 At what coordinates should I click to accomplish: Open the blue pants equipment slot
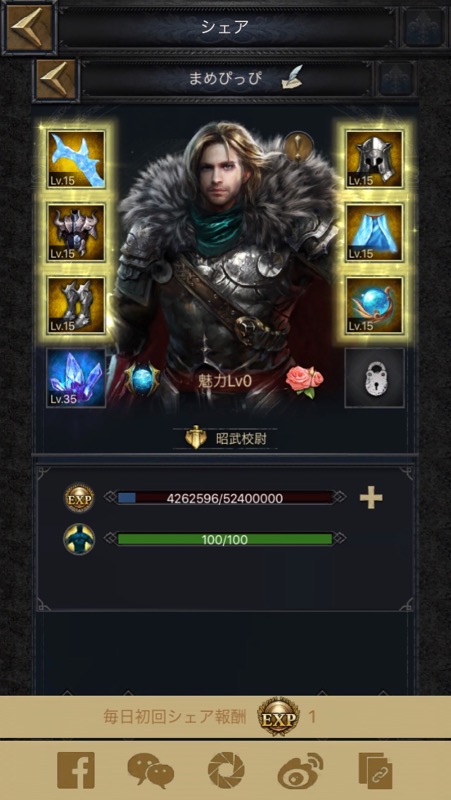click(x=374, y=233)
